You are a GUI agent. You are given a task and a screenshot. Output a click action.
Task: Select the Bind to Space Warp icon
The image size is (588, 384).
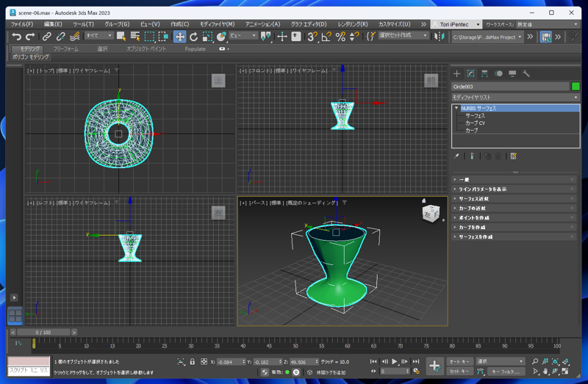(x=75, y=36)
